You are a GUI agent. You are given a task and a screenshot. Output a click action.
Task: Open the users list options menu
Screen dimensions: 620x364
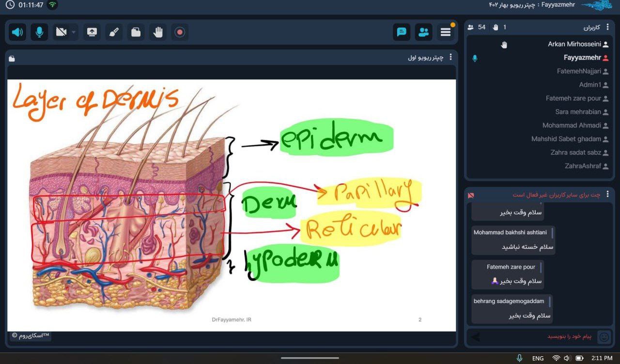[608, 27]
